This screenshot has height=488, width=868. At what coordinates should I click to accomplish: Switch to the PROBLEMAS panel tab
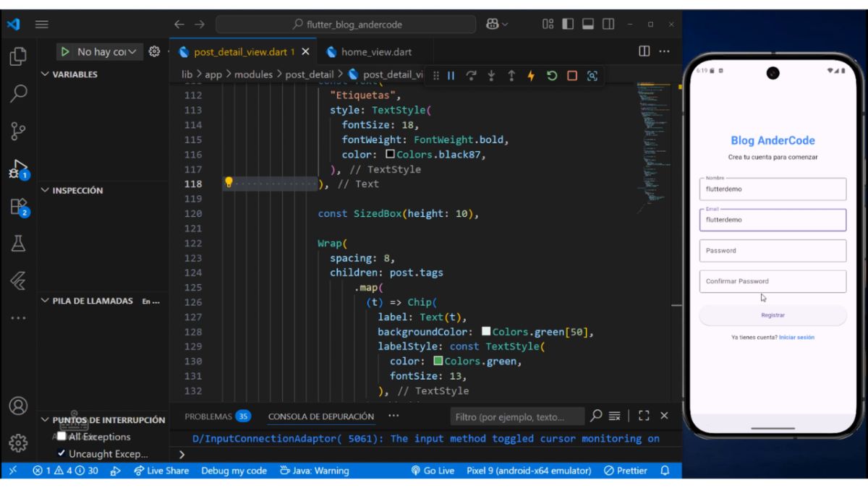point(208,416)
